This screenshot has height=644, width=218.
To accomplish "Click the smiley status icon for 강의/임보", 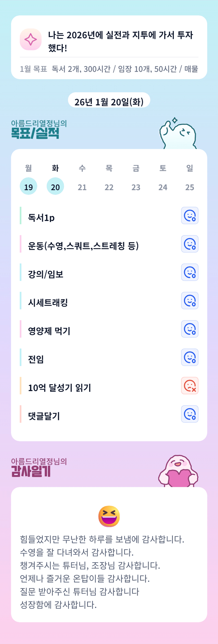I will point(190,272).
